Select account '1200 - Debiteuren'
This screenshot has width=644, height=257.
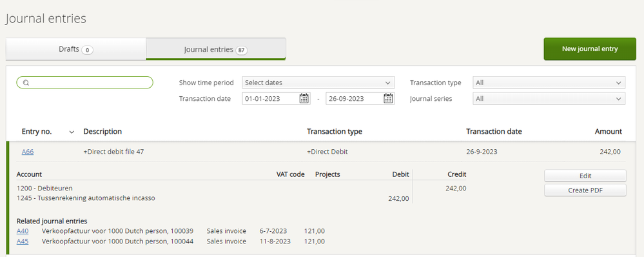click(44, 189)
